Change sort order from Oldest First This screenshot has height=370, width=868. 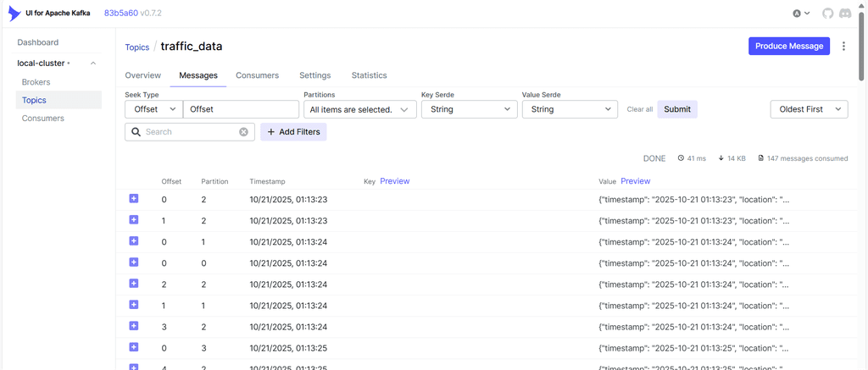(x=809, y=109)
